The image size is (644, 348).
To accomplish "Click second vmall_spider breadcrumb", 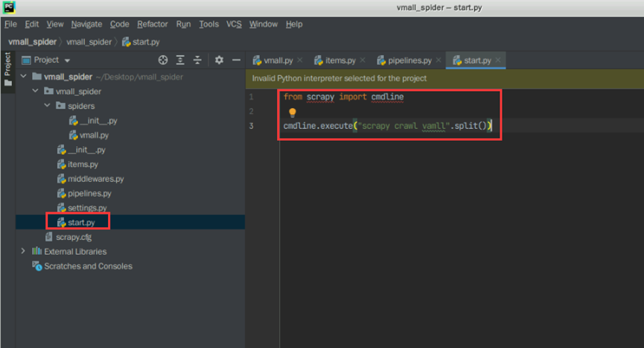I will point(89,42).
